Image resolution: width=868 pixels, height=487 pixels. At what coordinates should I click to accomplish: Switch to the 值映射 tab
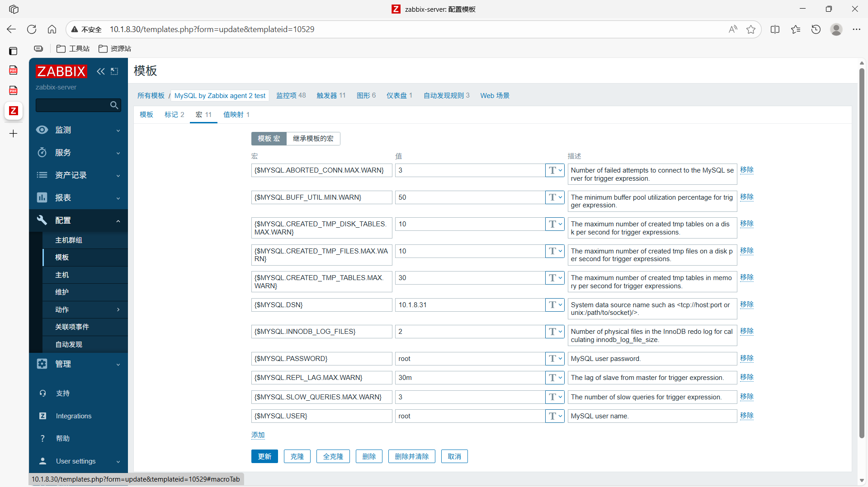click(x=236, y=115)
